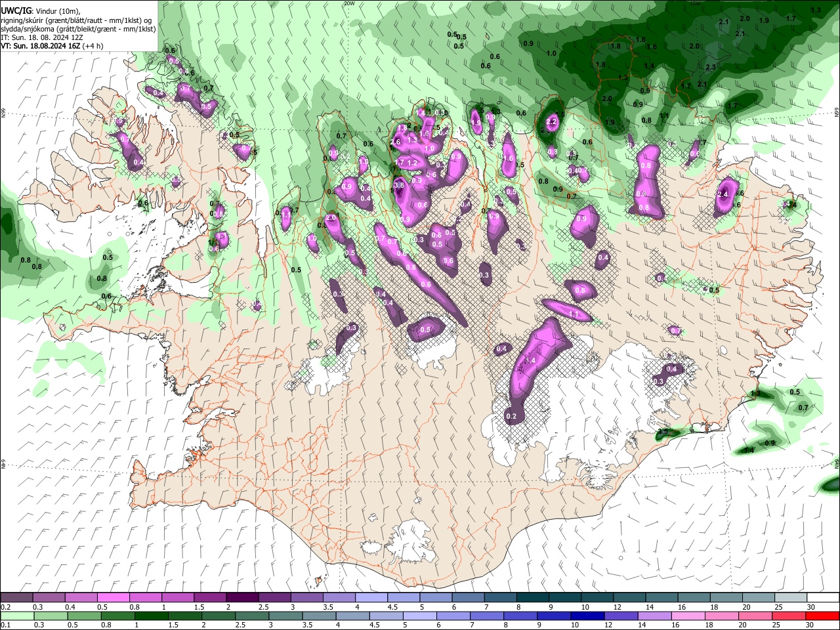The image size is (840, 630).
Task: Click the 2.2 value on the northern coast
Action: (552, 121)
